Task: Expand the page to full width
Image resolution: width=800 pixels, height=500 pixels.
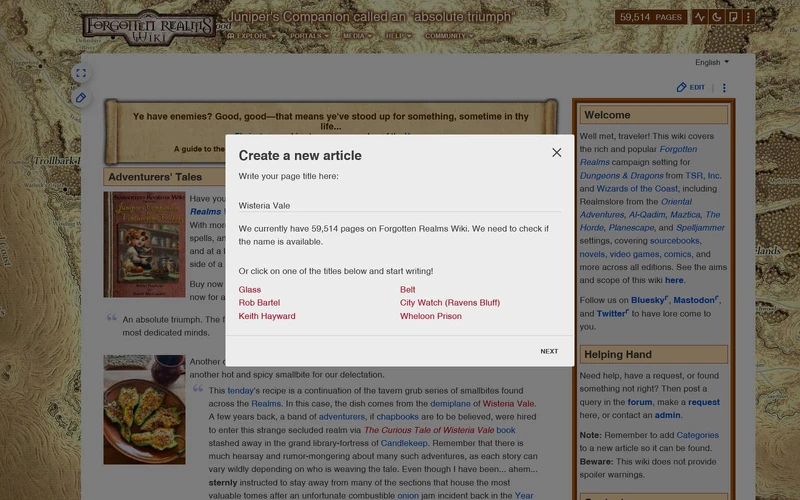Action: click(81, 73)
